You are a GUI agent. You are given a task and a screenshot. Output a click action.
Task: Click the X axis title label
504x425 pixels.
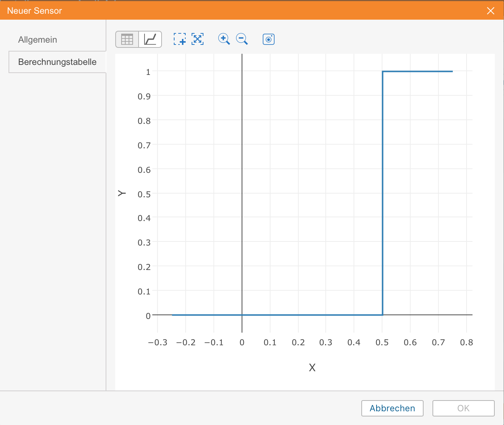coord(312,368)
